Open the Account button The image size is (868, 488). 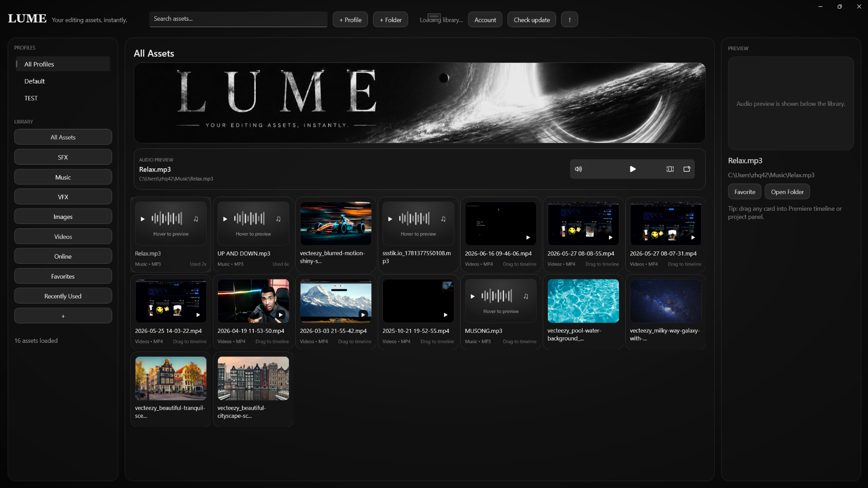pyautogui.click(x=485, y=19)
